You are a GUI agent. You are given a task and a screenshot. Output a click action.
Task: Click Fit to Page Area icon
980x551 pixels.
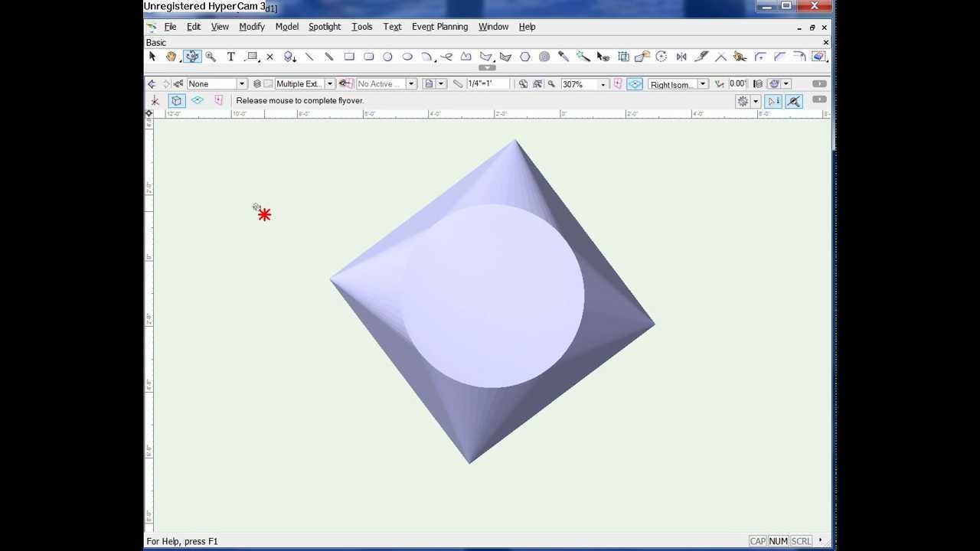tap(523, 83)
